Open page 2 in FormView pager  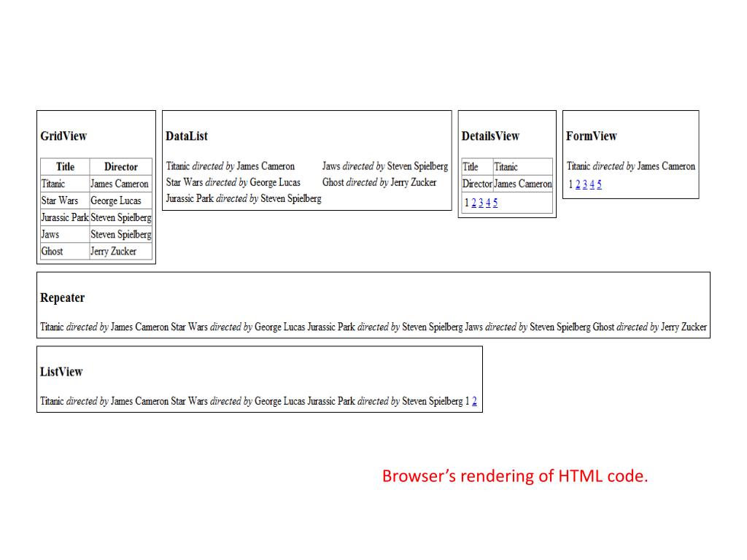[x=578, y=184]
